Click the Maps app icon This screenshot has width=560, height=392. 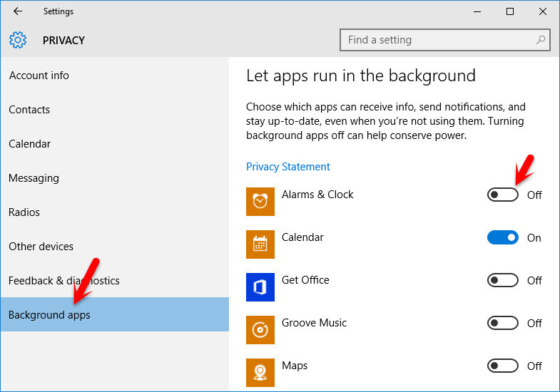pos(260,373)
